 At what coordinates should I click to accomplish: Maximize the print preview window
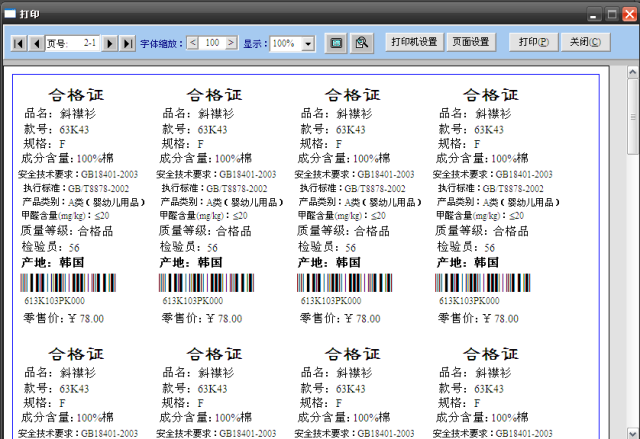(612, 14)
